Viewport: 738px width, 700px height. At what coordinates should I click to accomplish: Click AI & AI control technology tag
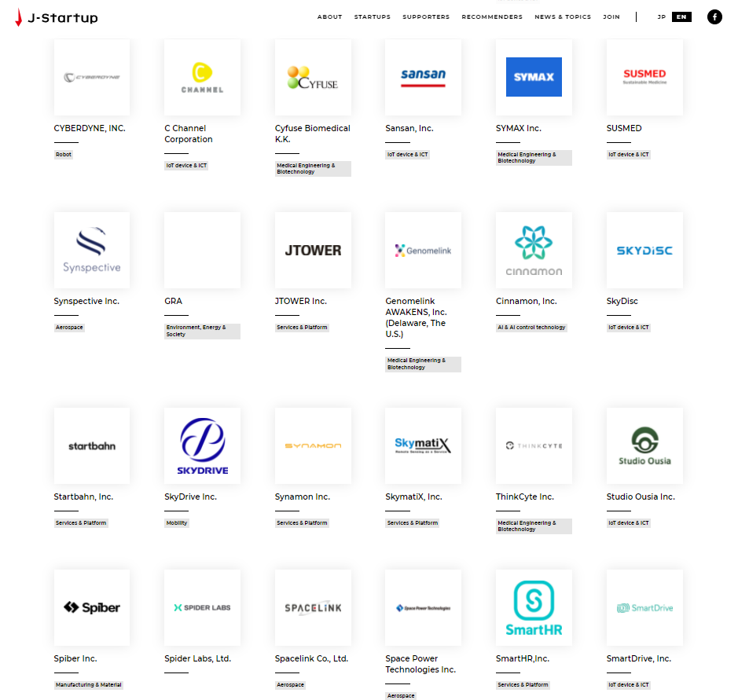click(x=531, y=328)
